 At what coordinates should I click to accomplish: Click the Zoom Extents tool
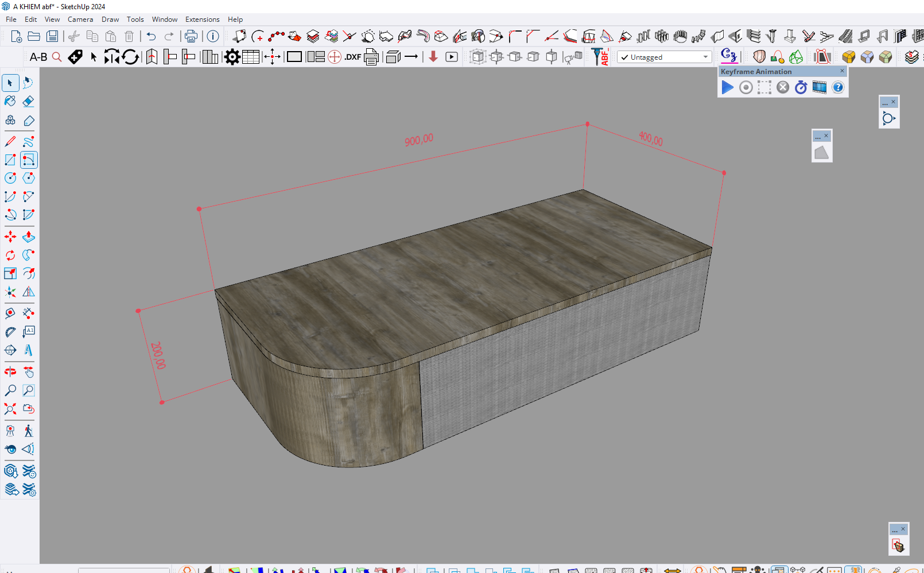(10, 409)
